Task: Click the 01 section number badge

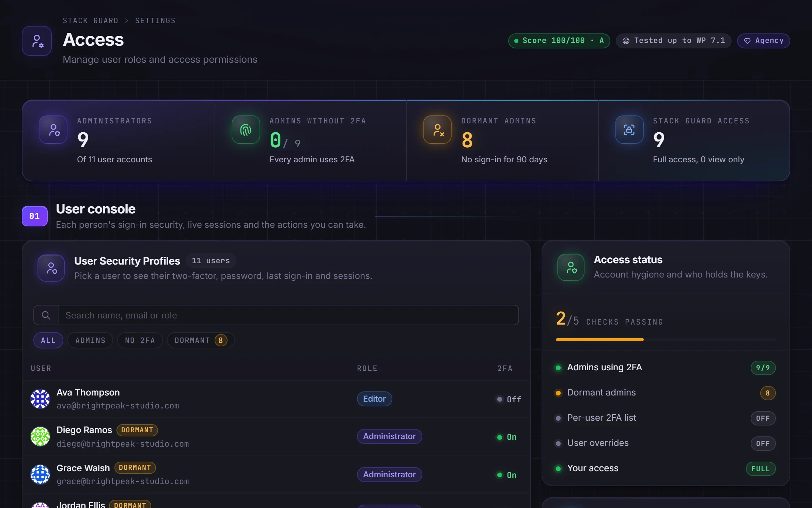Action: coord(35,216)
